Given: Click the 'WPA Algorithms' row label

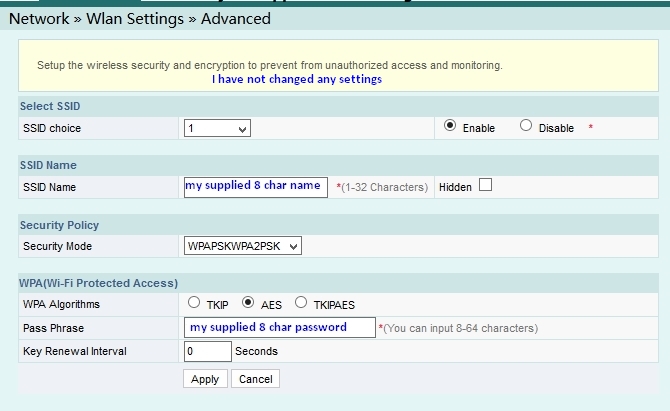Looking at the screenshot, I should coord(62,304).
